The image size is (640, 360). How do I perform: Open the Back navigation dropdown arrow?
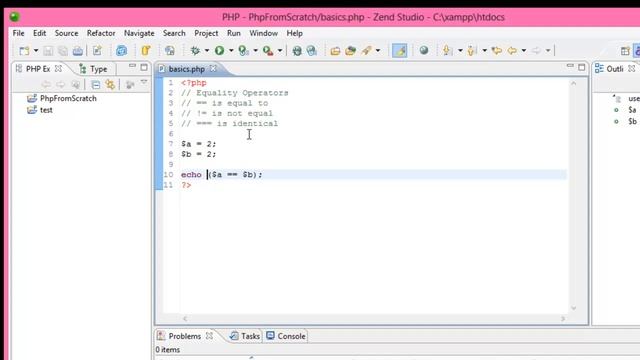pos(524,51)
